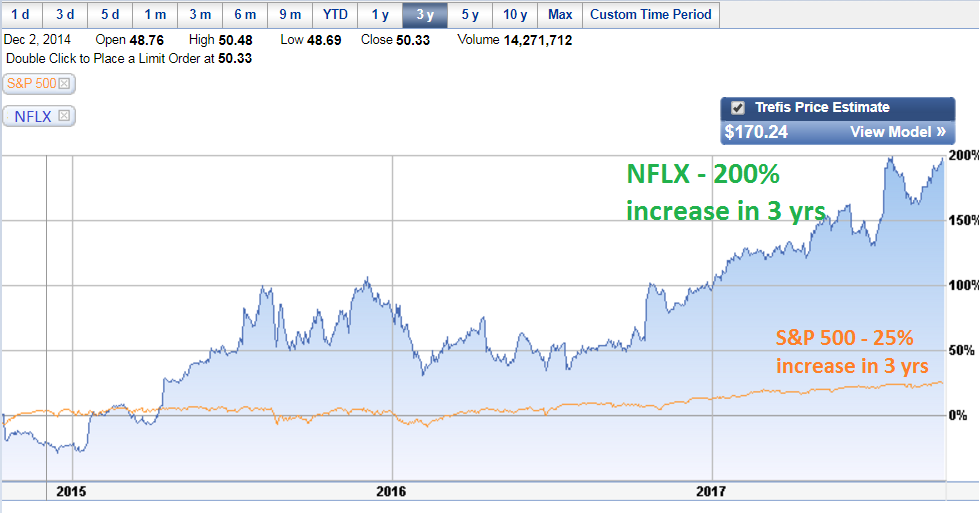Open Custom Time Period option
This screenshot has width=980, height=513.
tap(651, 14)
